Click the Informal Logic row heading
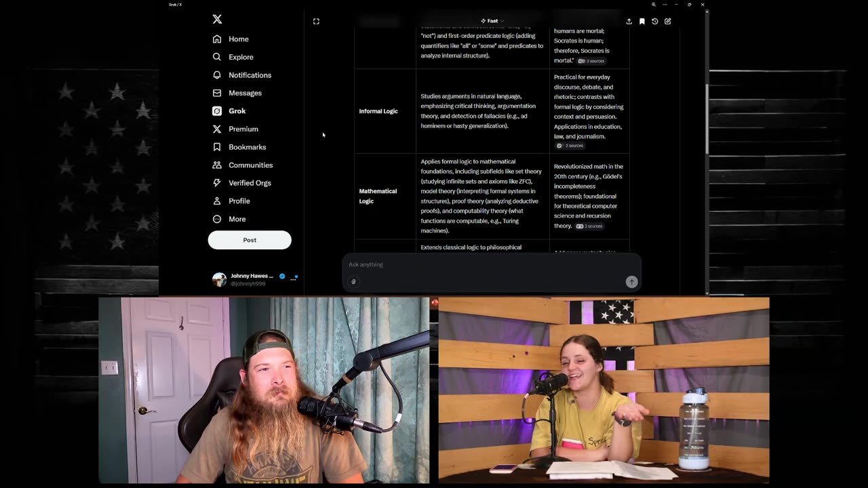This screenshot has width=868, height=488. pos(378,111)
